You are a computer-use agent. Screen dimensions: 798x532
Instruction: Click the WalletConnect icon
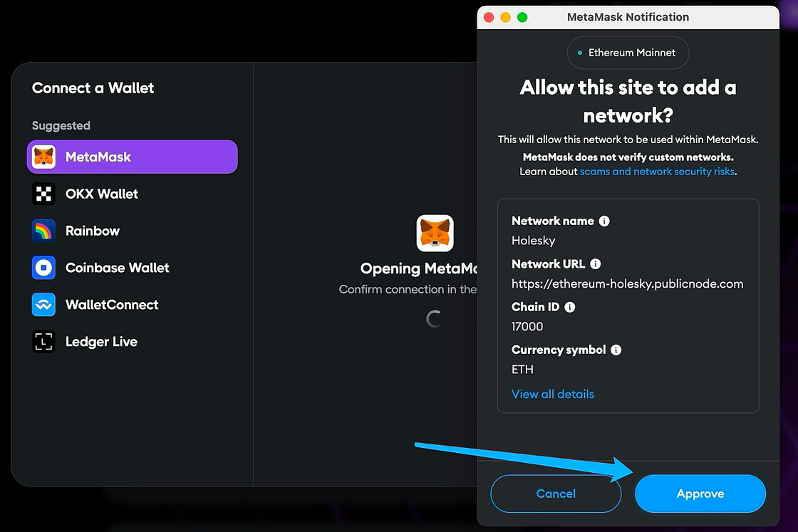tap(43, 305)
